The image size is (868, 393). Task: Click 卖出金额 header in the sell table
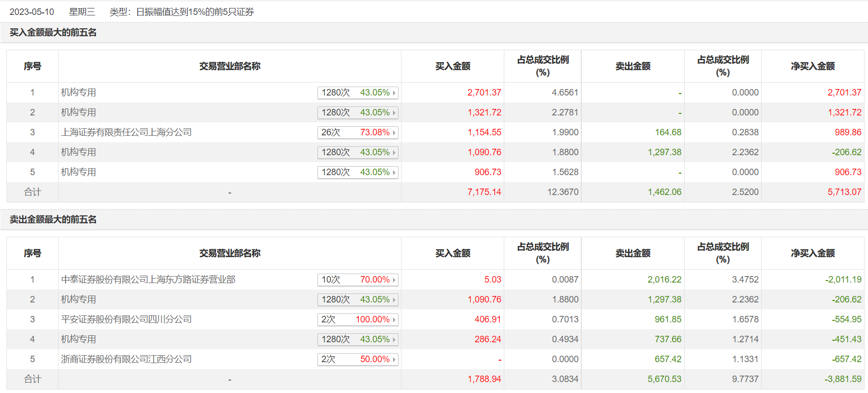[632, 253]
